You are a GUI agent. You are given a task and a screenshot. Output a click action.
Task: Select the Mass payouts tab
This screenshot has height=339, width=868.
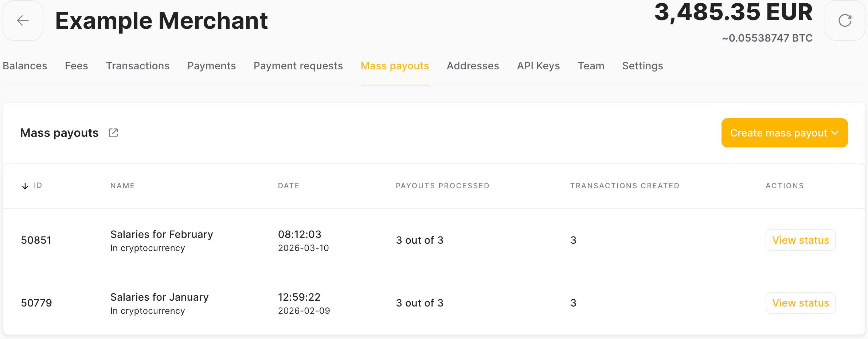[x=395, y=66]
